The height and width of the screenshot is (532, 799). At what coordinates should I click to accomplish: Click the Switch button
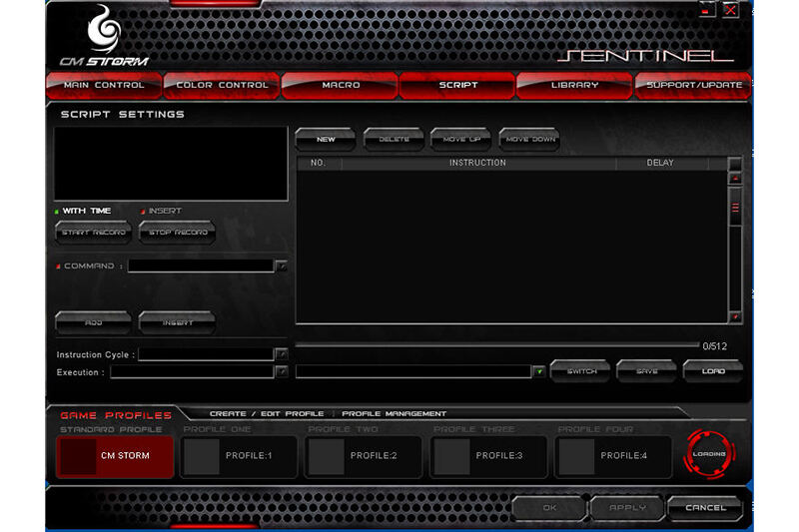[581, 371]
